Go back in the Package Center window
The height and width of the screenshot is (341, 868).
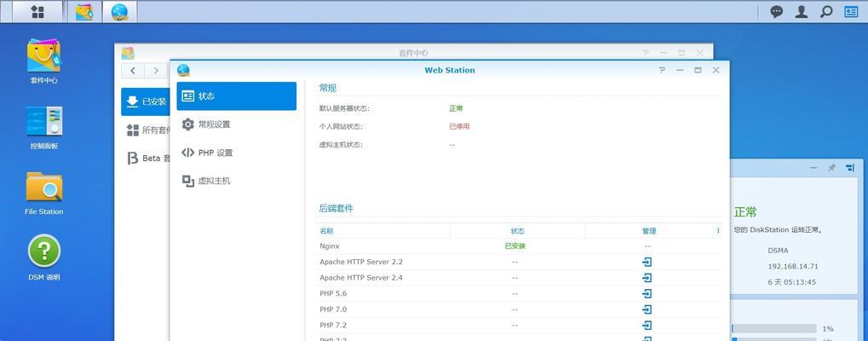coord(133,70)
